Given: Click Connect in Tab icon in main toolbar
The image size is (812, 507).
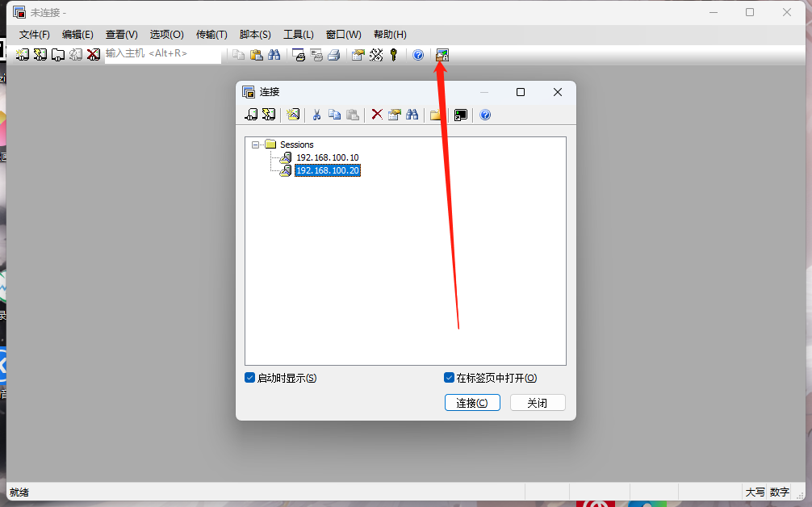Looking at the screenshot, I should coord(57,54).
